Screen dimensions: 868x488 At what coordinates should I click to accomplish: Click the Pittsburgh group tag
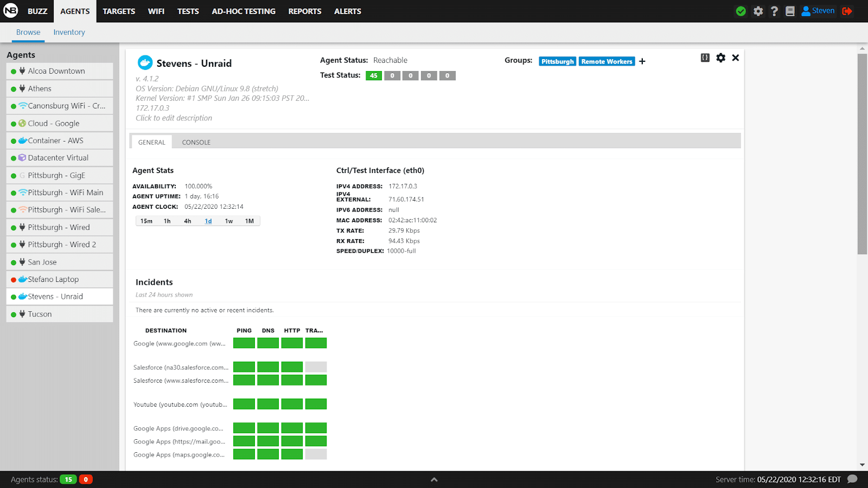(x=557, y=62)
